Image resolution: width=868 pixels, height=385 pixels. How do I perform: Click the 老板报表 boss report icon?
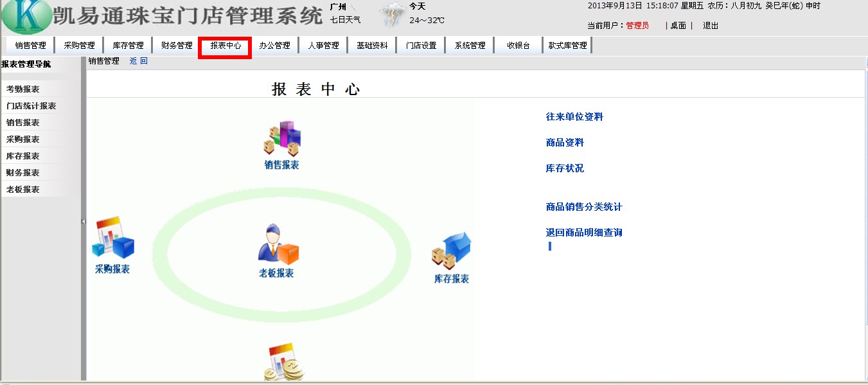pyautogui.click(x=277, y=246)
